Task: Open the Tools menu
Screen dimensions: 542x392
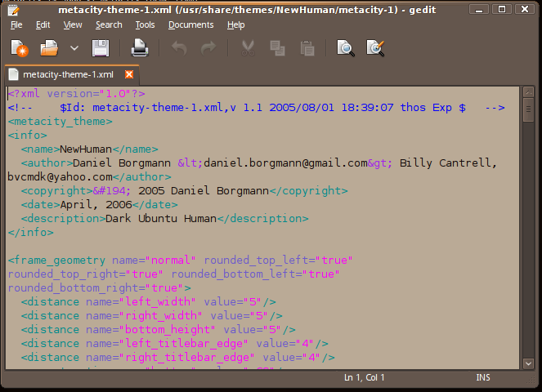Action: 145,25
